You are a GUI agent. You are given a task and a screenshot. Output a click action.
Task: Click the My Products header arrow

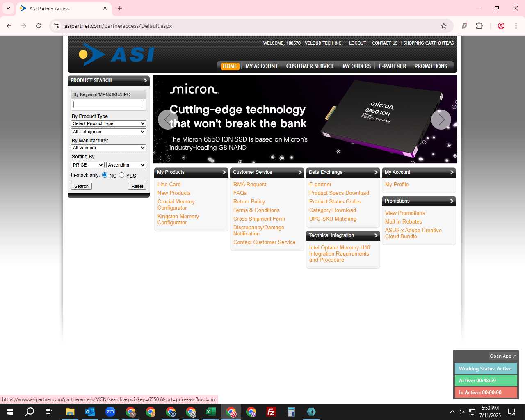click(x=224, y=172)
